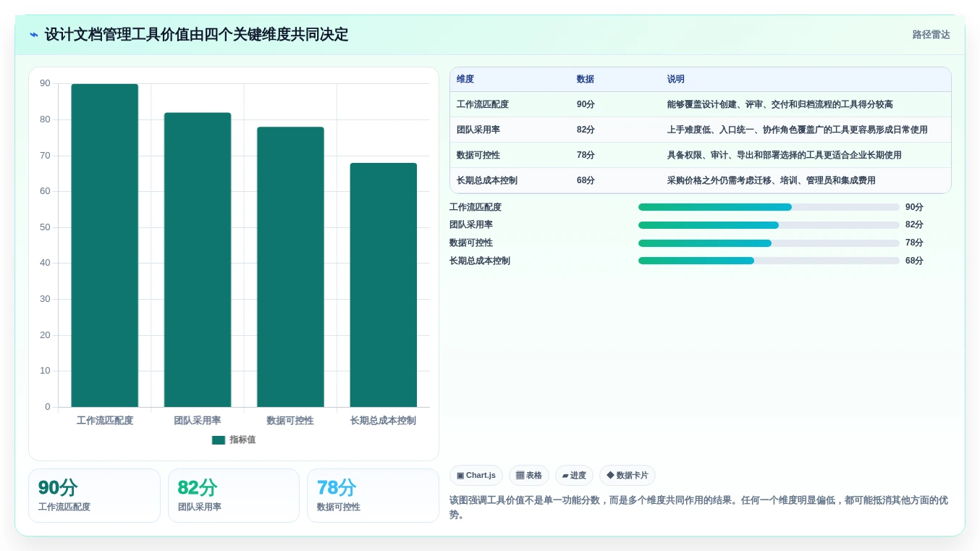Click the 数据 column header
Screen dimensions: 980x551
click(x=585, y=80)
